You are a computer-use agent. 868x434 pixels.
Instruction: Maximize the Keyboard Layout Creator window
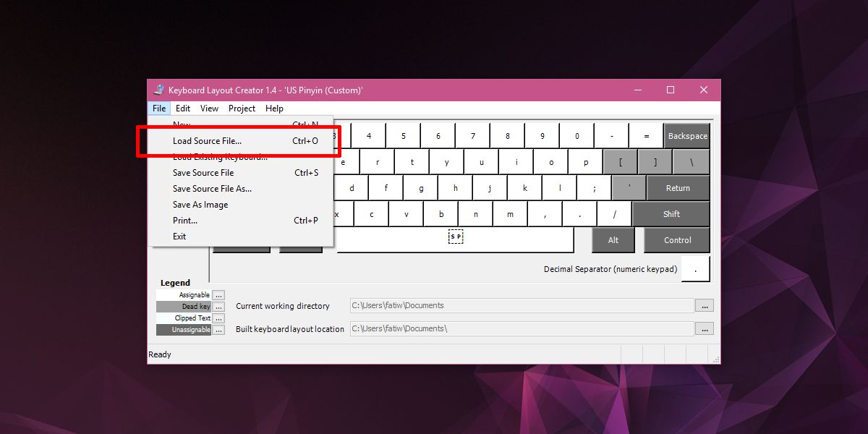671,90
